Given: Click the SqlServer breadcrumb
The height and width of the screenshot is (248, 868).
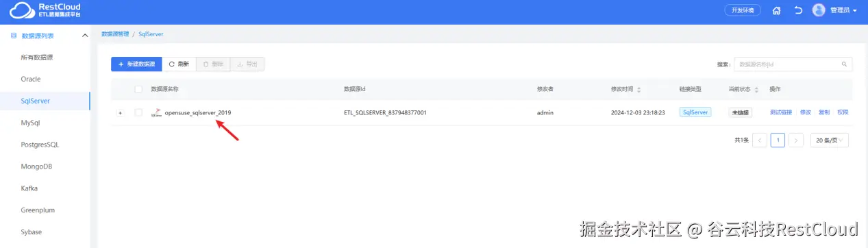Looking at the screenshot, I should pyautogui.click(x=151, y=34).
